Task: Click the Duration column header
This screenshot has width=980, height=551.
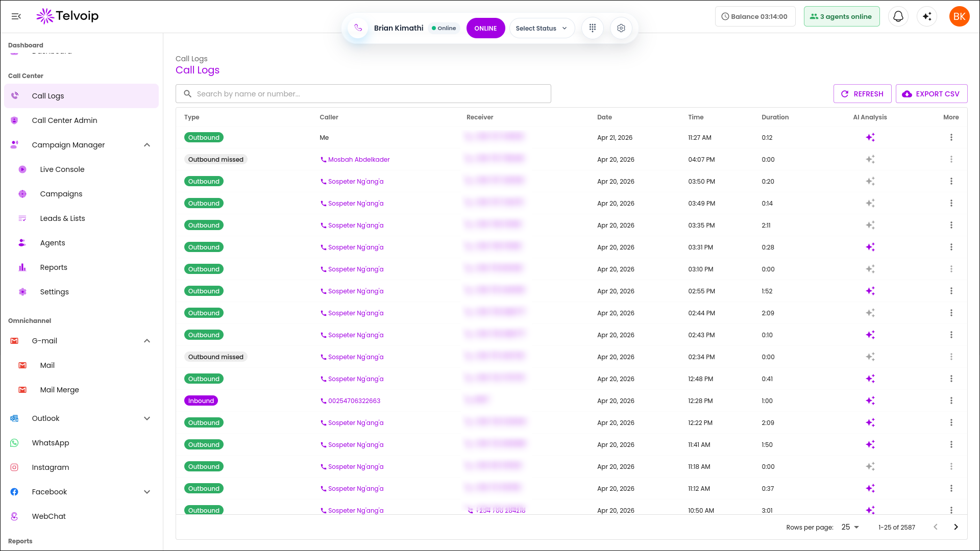Action: pyautogui.click(x=775, y=117)
